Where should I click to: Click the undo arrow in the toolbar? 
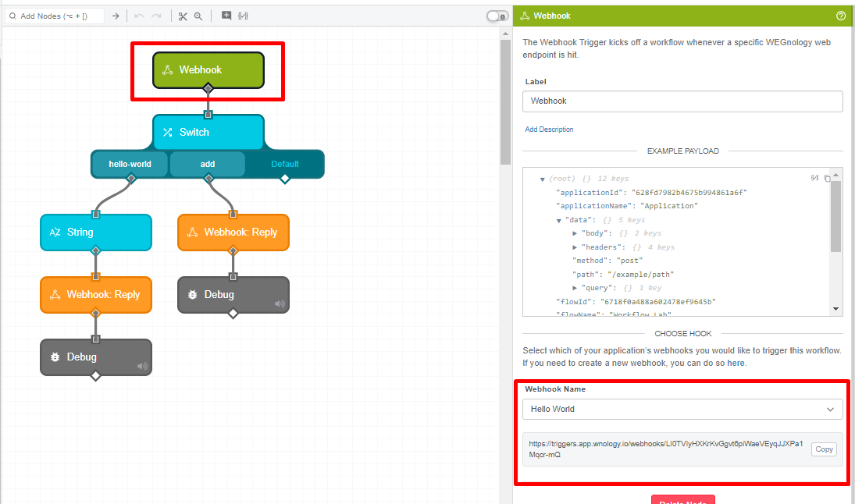(139, 16)
